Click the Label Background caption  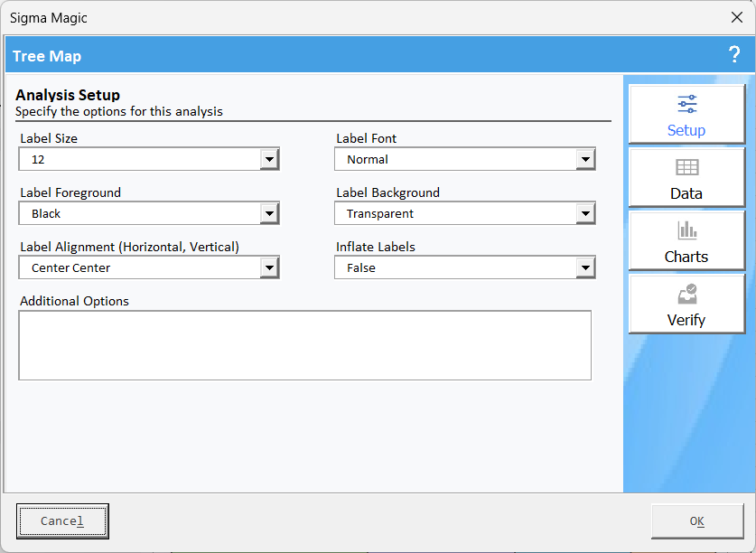point(388,192)
